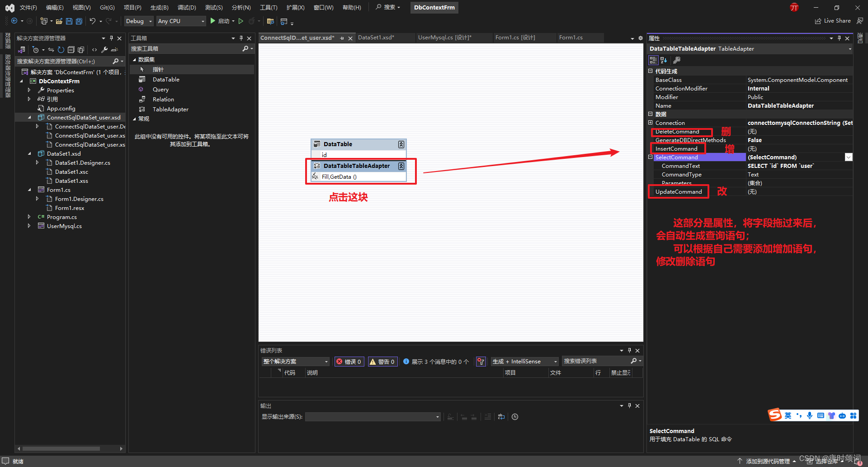
Task: Open the 项目(P) menu
Action: pos(132,7)
